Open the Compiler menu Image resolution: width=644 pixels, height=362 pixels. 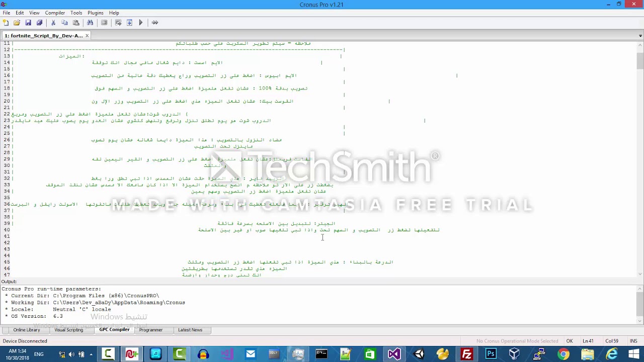tap(55, 13)
